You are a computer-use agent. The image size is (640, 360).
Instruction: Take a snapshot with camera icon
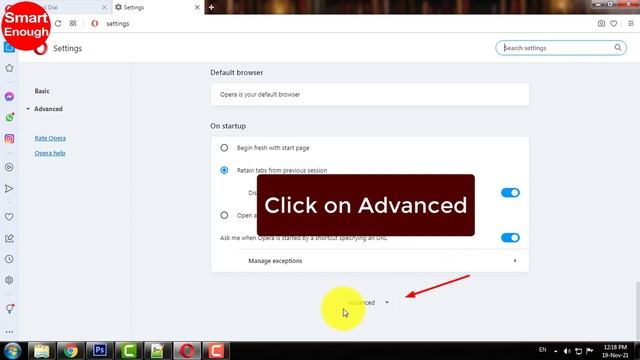click(x=601, y=24)
